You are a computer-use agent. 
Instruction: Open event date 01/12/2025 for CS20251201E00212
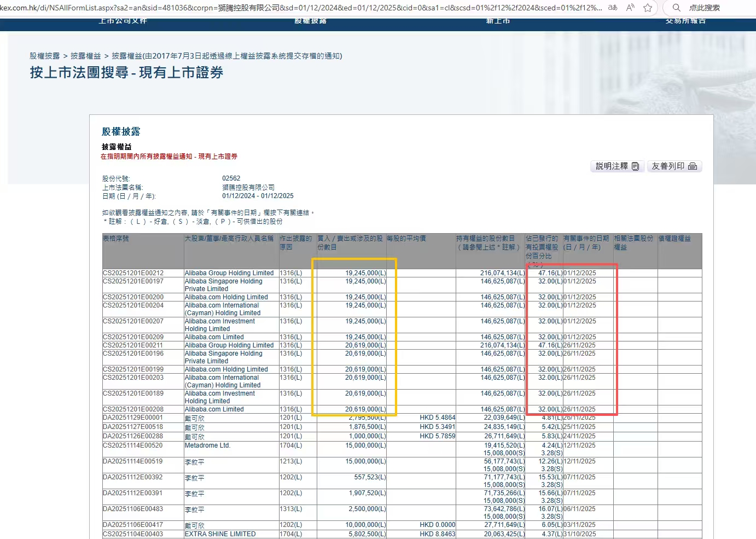[580, 273]
